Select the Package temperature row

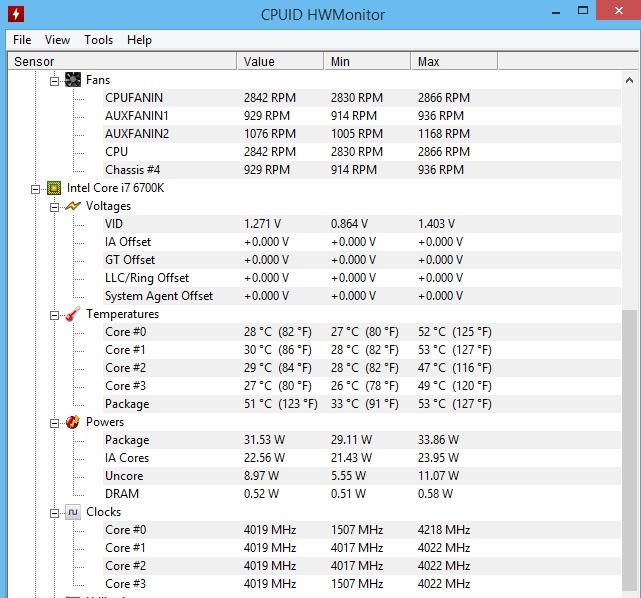(362, 404)
